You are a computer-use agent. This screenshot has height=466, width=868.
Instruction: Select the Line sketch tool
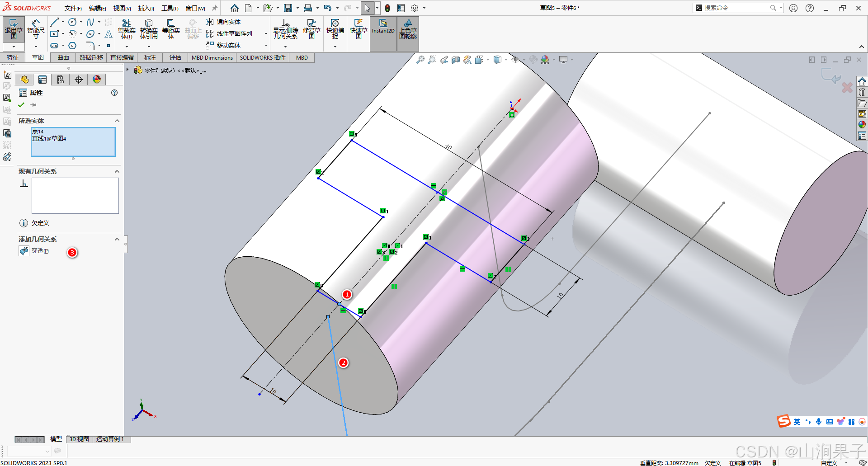pos(54,22)
